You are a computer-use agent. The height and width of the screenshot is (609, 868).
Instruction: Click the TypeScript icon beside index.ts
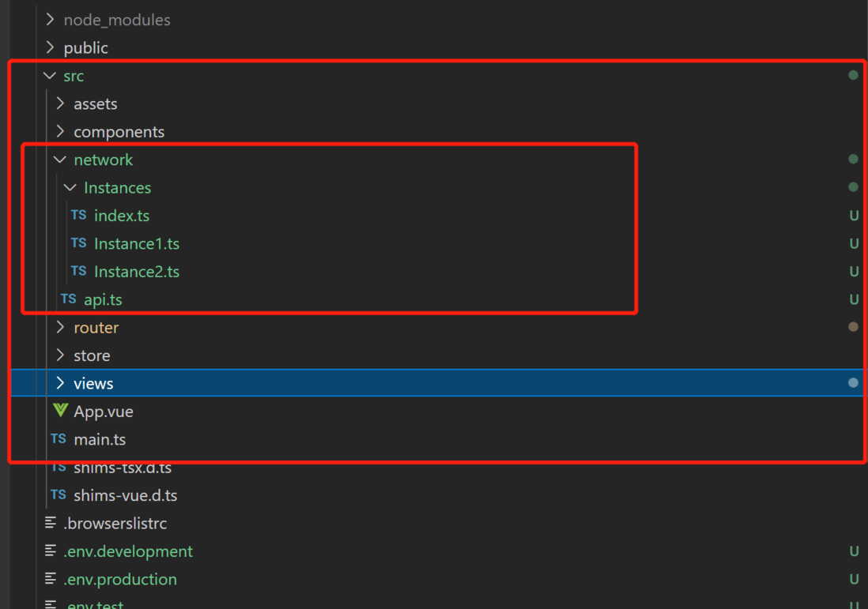pos(78,215)
